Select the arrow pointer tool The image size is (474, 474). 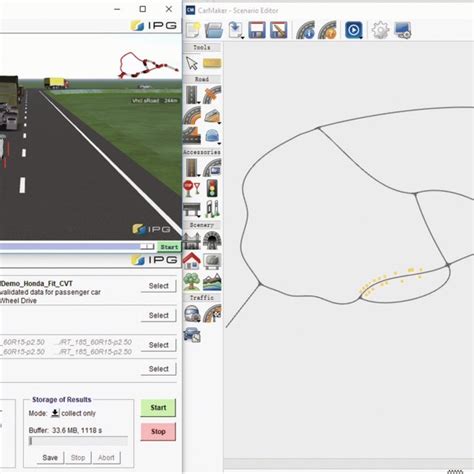pyautogui.click(x=192, y=63)
